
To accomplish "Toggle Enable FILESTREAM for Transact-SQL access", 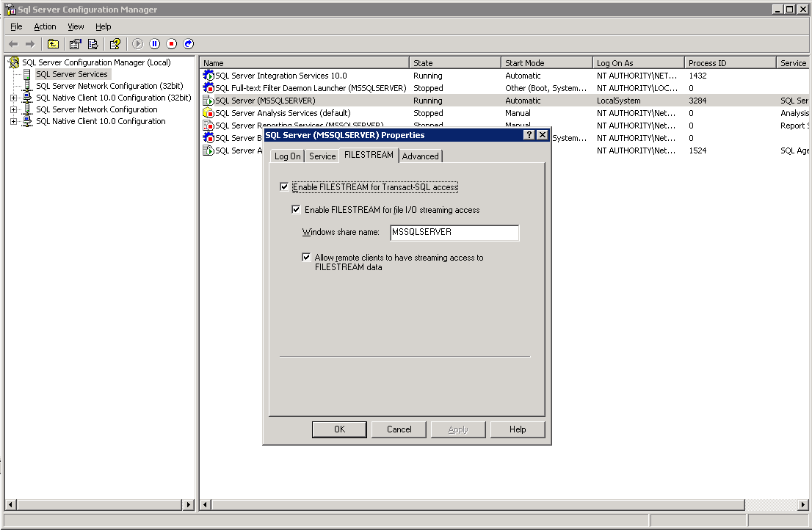I will point(284,187).
